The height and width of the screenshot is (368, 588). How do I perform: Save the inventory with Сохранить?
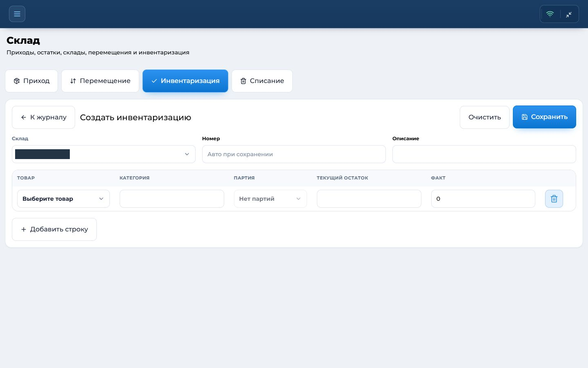(x=544, y=117)
